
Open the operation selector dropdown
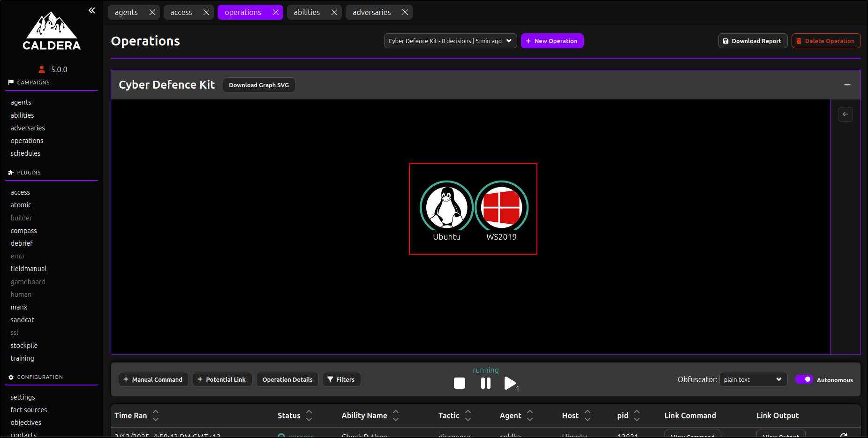450,41
